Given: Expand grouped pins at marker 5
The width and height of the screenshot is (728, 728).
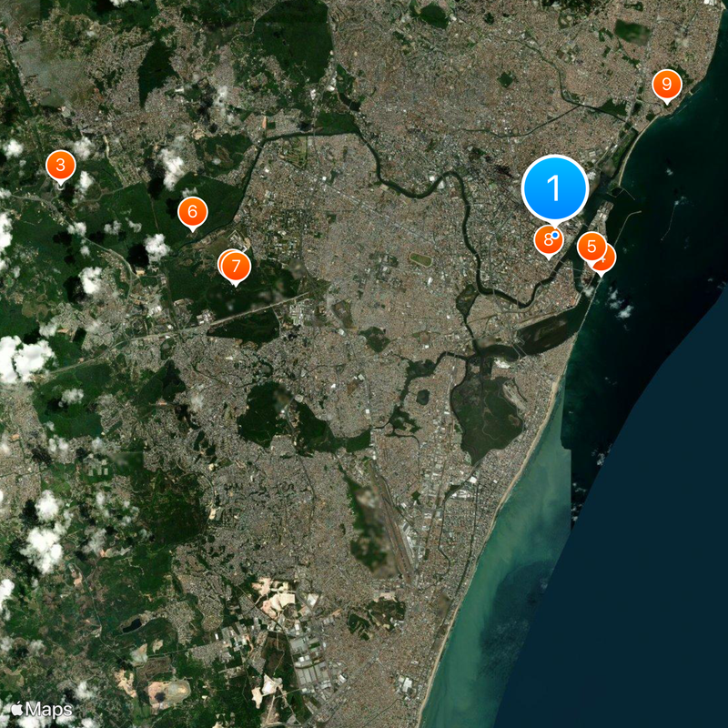Looking at the screenshot, I should [592, 245].
